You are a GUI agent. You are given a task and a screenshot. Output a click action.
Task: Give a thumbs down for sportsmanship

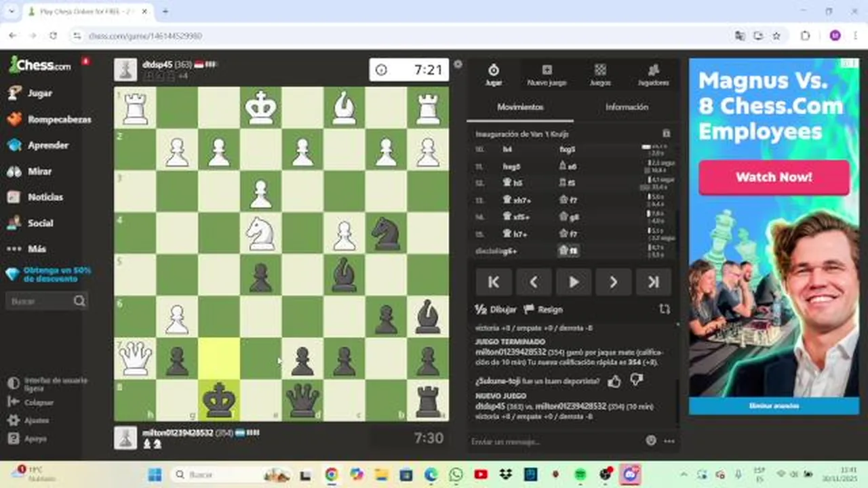(x=636, y=381)
